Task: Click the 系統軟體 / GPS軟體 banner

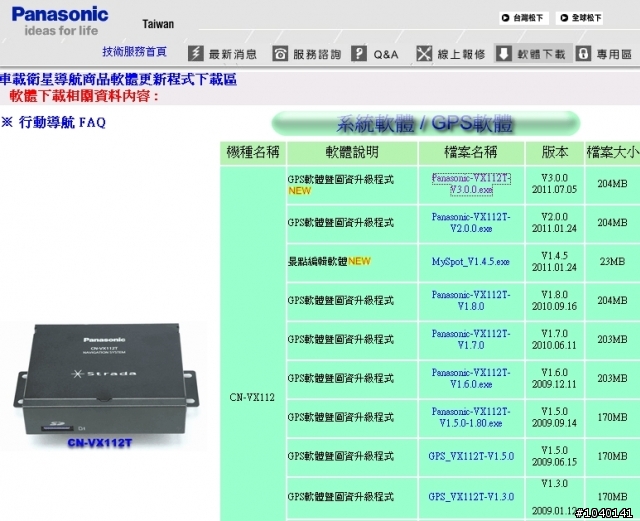Action: 426,123
